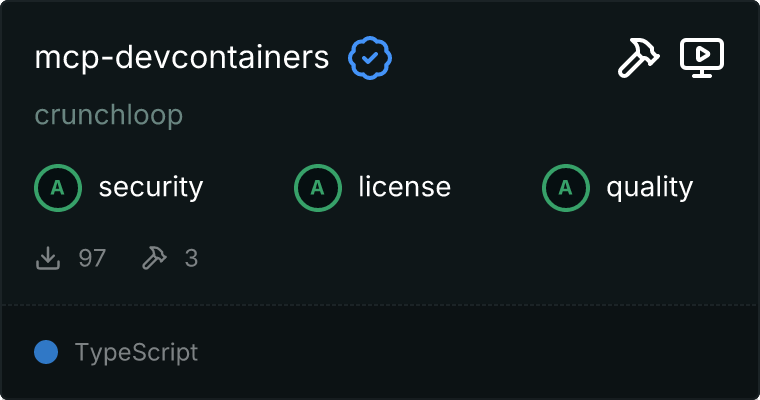Click the blue verified badge icon

click(370, 58)
